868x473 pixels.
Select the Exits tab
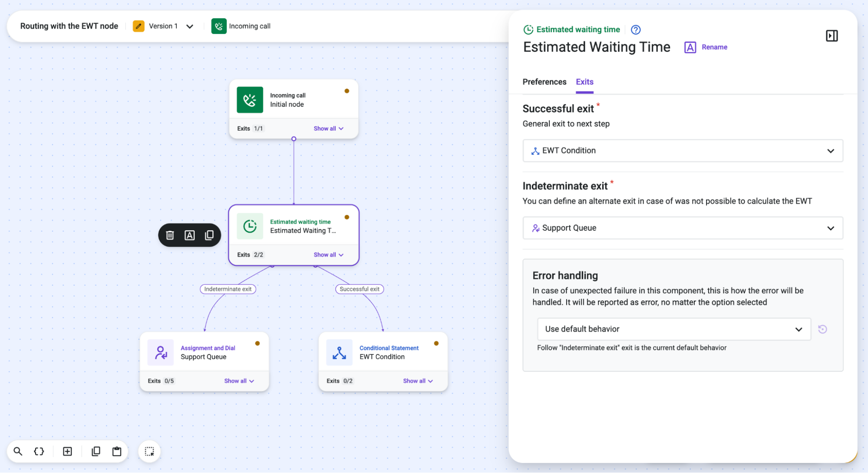pyautogui.click(x=584, y=82)
